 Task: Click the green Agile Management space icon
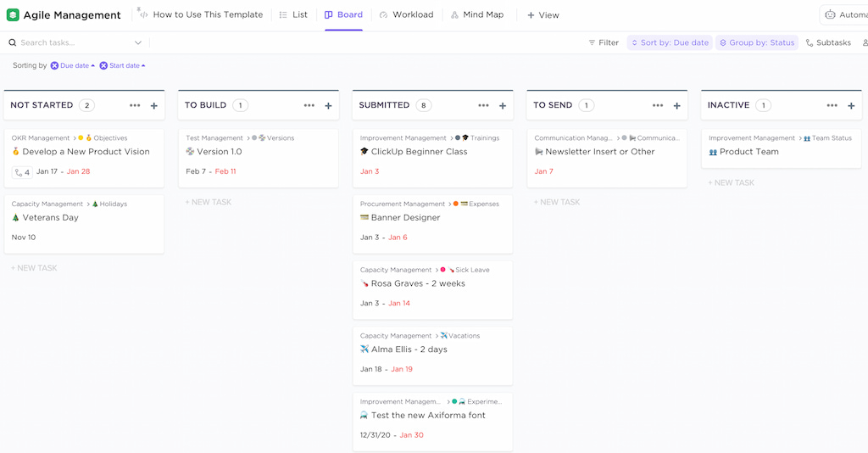[12, 15]
